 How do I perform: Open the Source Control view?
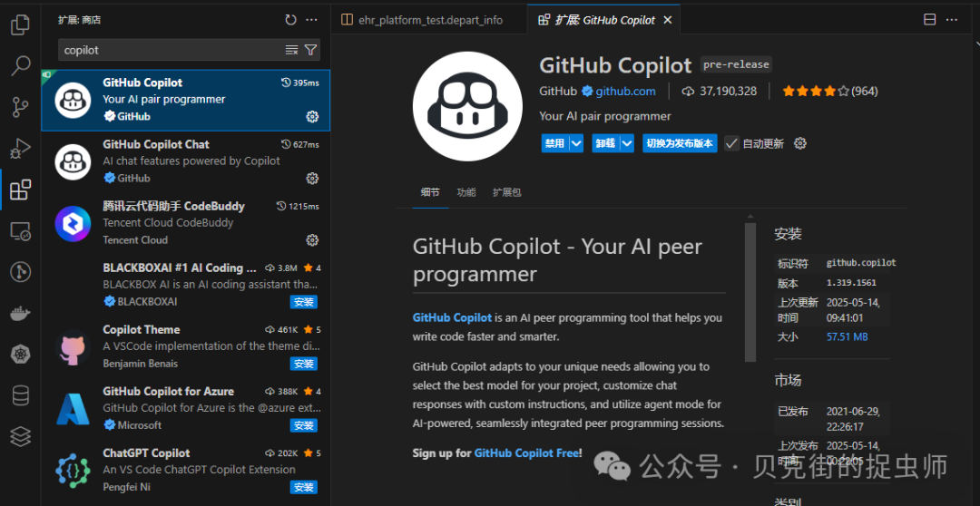21,107
